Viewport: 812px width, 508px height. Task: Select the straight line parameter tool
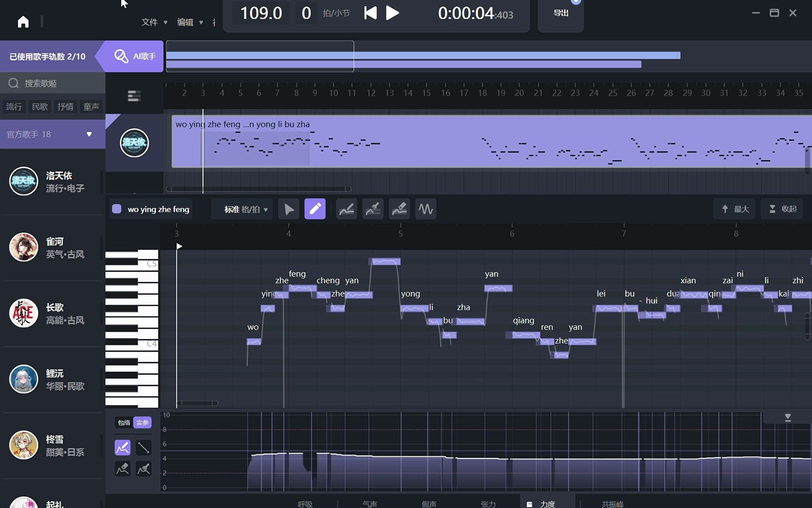[x=143, y=448]
